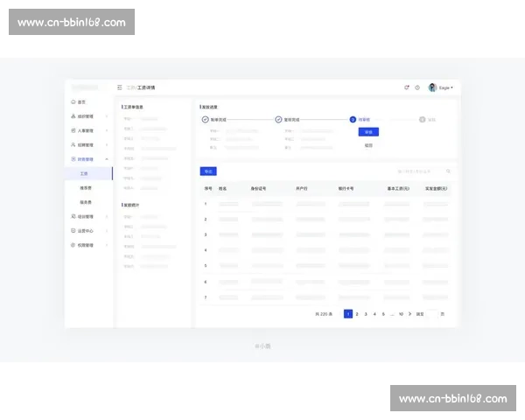This screenshot has width=525, height=420.
Task: Click the Eagle user avatar
Action: tap(432, 87)
